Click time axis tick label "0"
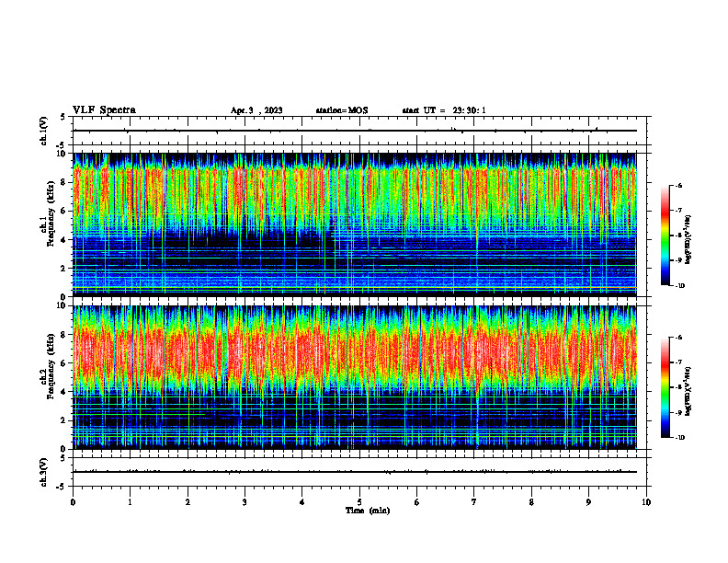 [73, 502]
